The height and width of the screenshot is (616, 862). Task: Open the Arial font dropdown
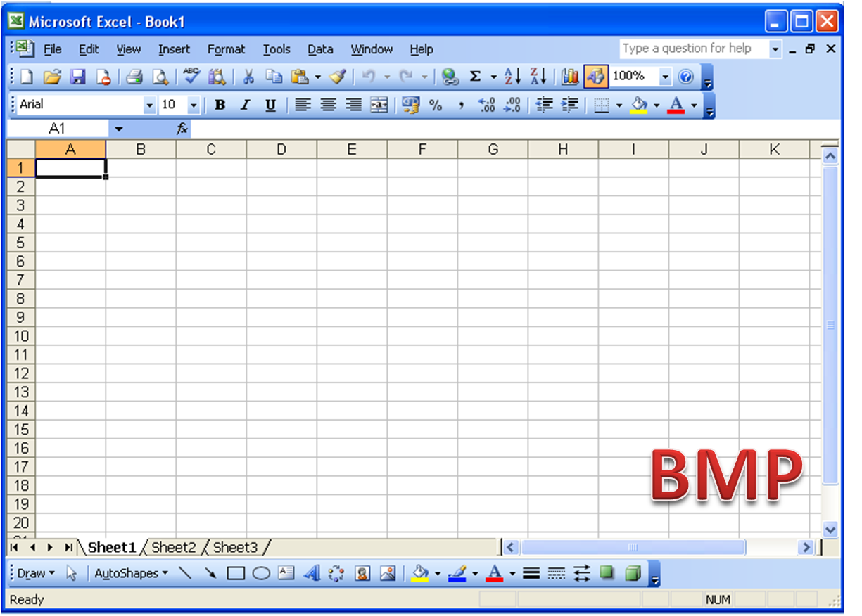click(149, 105)
